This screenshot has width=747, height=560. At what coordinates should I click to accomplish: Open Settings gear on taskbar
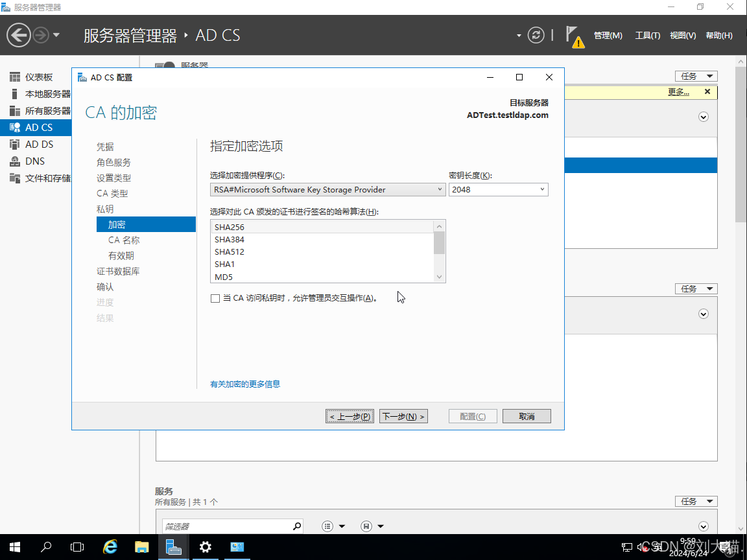pos(206,547)
